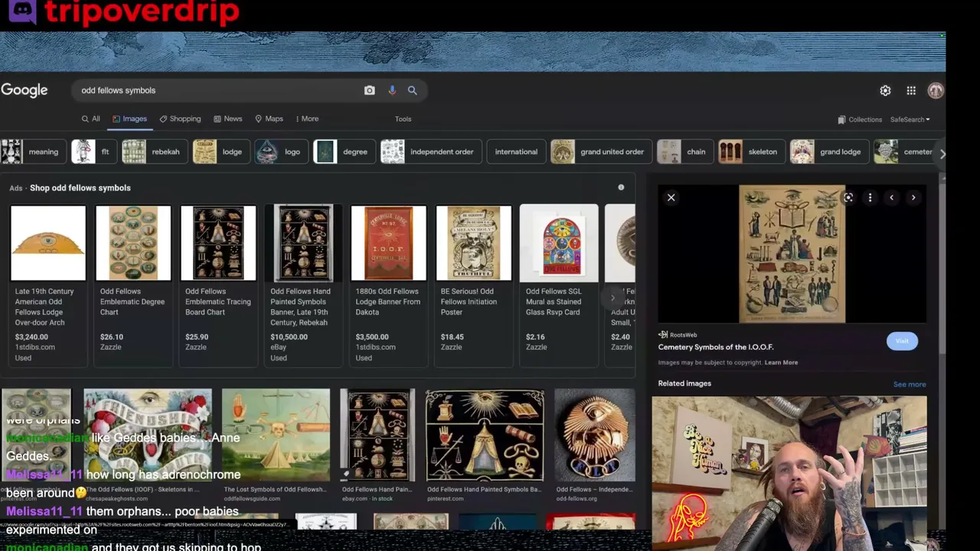Open the Emblematic Degree Chart ad image
980x551 pixels.
[133, 243]
